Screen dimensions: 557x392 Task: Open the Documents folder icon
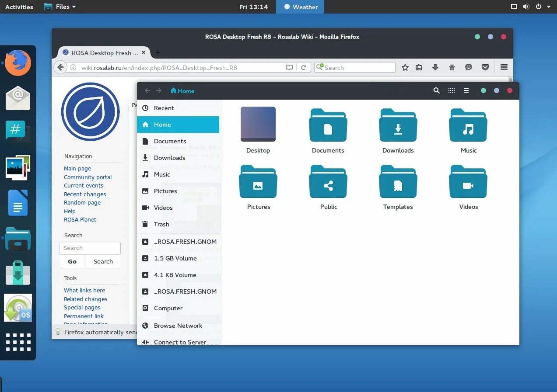coord(328,125)
